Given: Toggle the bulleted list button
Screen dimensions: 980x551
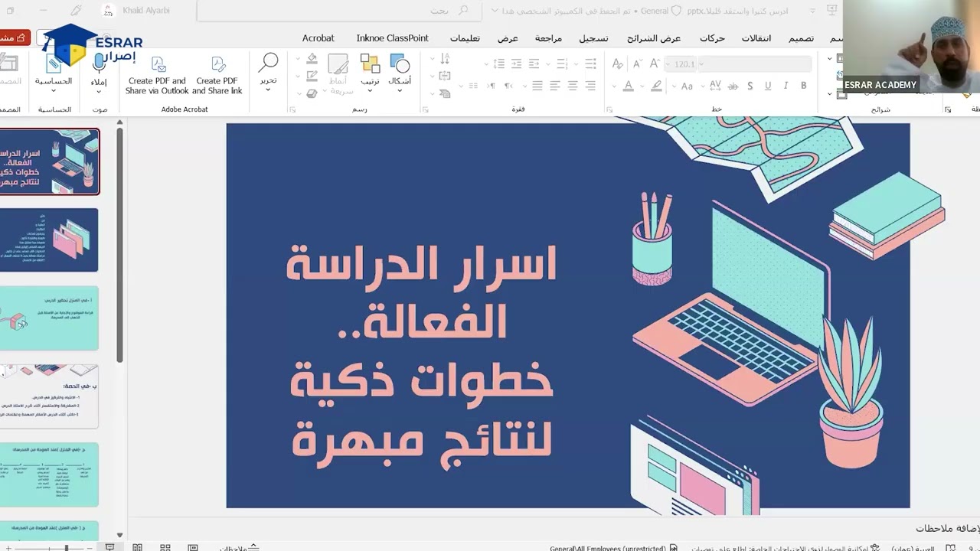Looking at the screenshot, I should click(x=589, y=64).
